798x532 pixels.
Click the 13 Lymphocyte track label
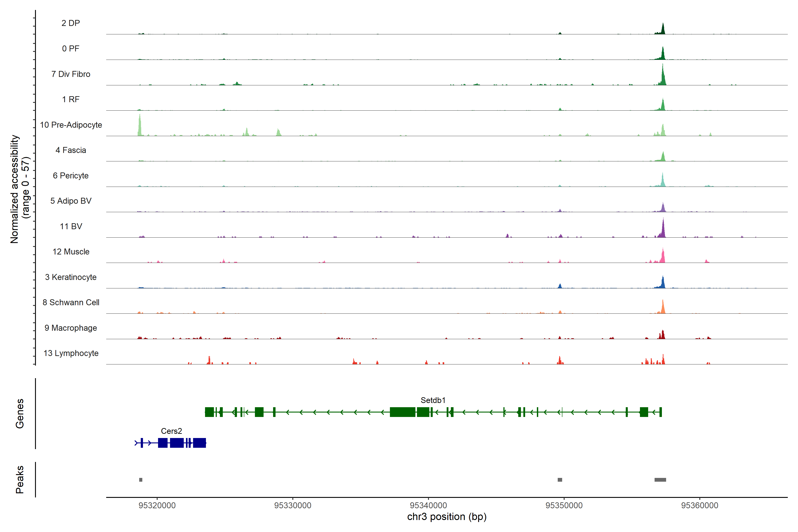click(x=71, y=353)
